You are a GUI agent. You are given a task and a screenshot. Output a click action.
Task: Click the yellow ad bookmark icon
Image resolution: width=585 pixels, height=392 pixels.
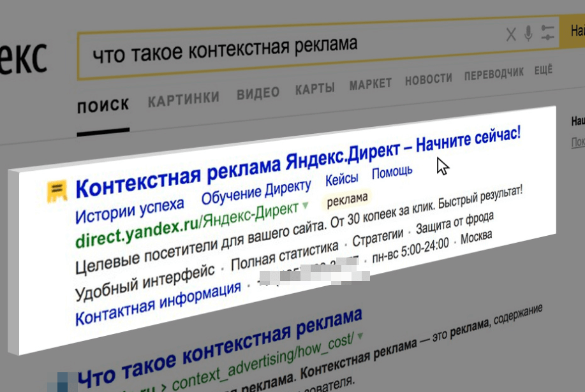pyautogui.click(x=57, y=191)
